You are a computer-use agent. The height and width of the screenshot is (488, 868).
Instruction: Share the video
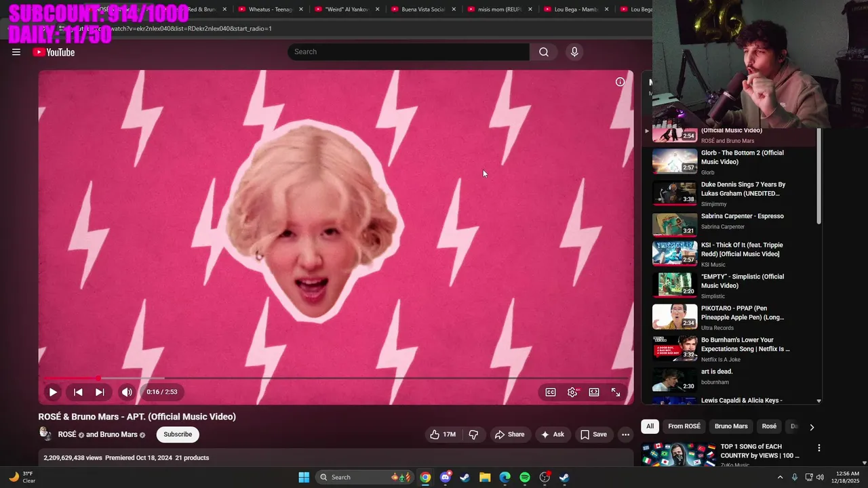(x=509, y=434)
